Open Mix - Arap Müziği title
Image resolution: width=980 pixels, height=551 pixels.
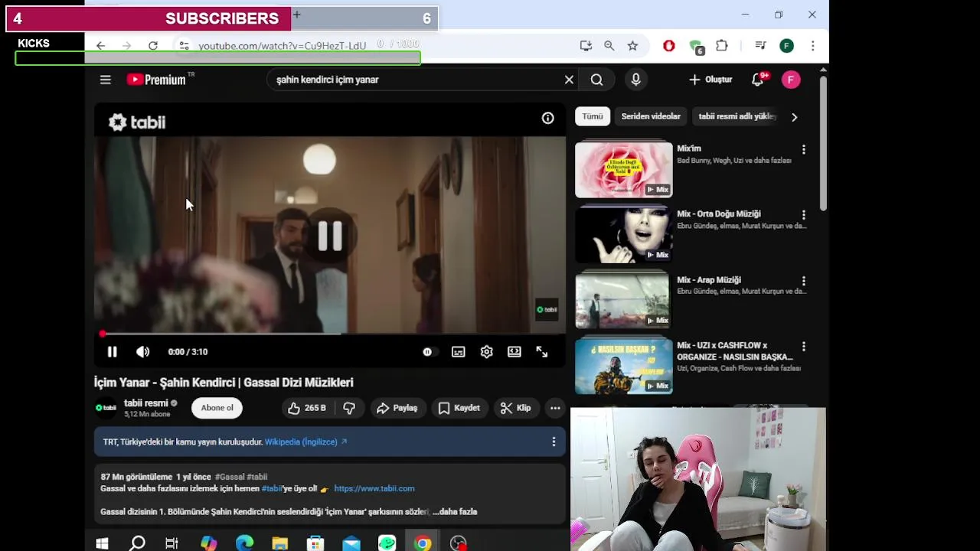(x=709, y=280)
